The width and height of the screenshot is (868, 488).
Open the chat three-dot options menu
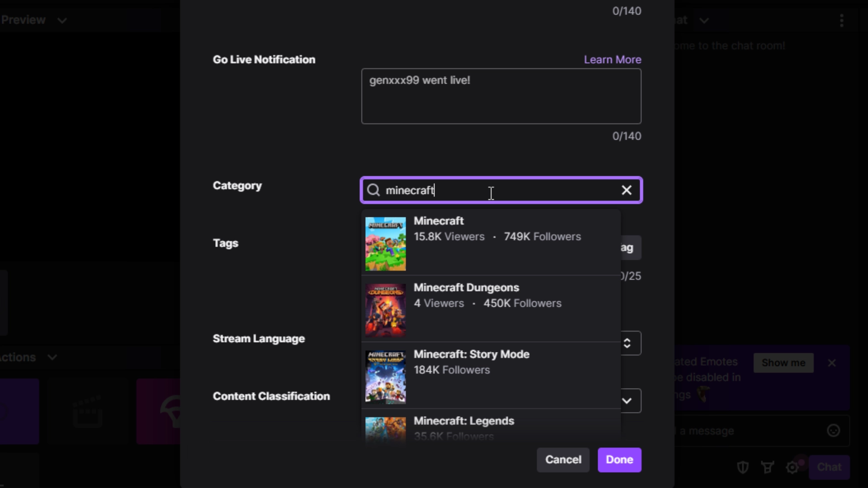(x=841, y=20)
